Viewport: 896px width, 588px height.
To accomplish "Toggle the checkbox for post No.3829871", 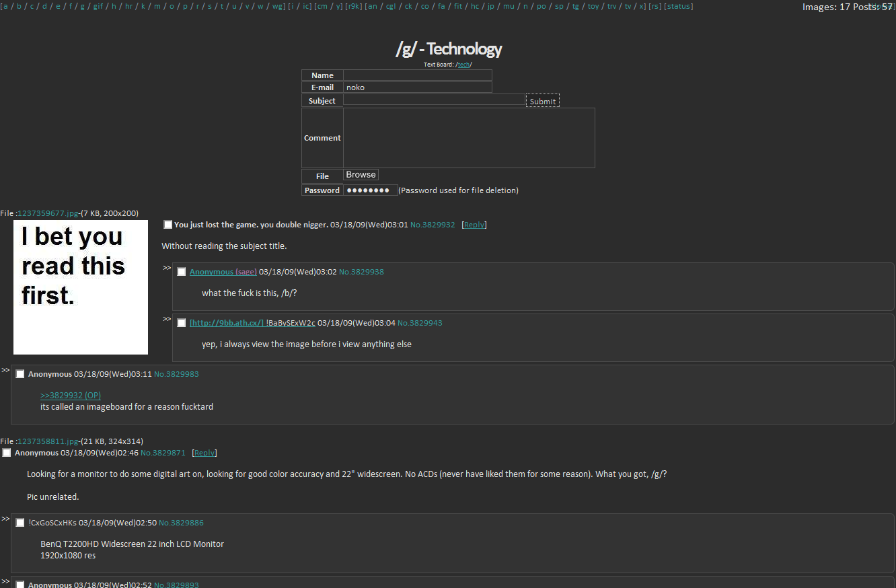I will pyautogui.click(x=7, y=453).
